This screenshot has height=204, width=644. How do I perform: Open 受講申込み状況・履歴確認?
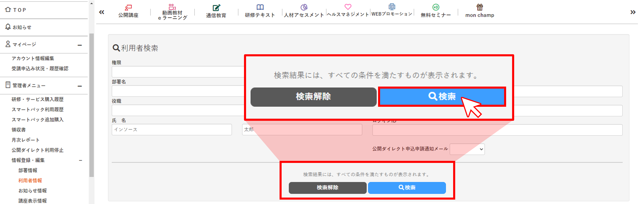click(40, 68)
